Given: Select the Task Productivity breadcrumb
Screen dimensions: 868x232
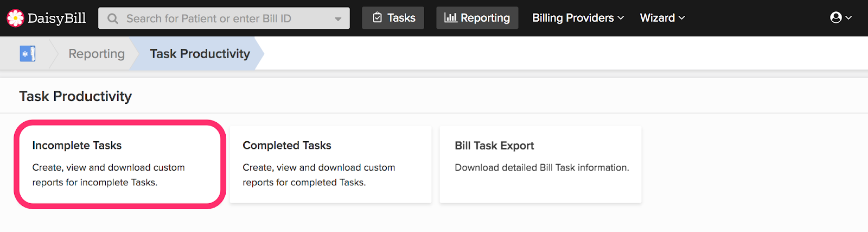Looking at the screenshot, I should point(200,54).
